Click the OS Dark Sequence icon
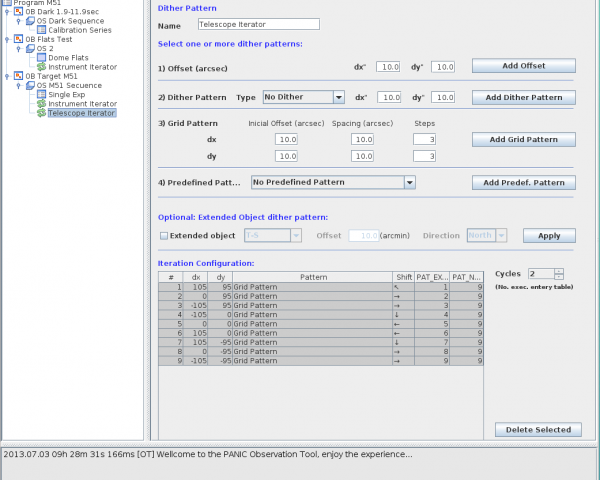The width and height of the screenshot is (600, 480). (30, 21)
